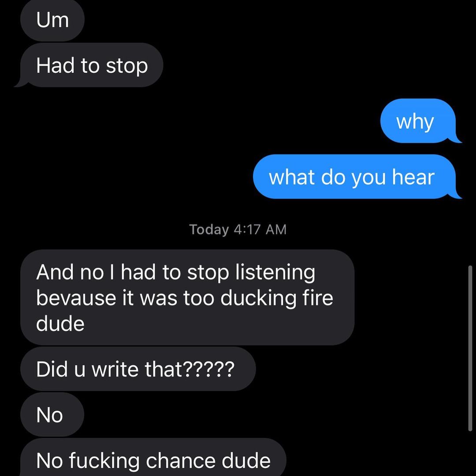The height and width of the screenshot is (476, 476).
Task: Click the conversation scrollbar thumb
Action: 470,348
